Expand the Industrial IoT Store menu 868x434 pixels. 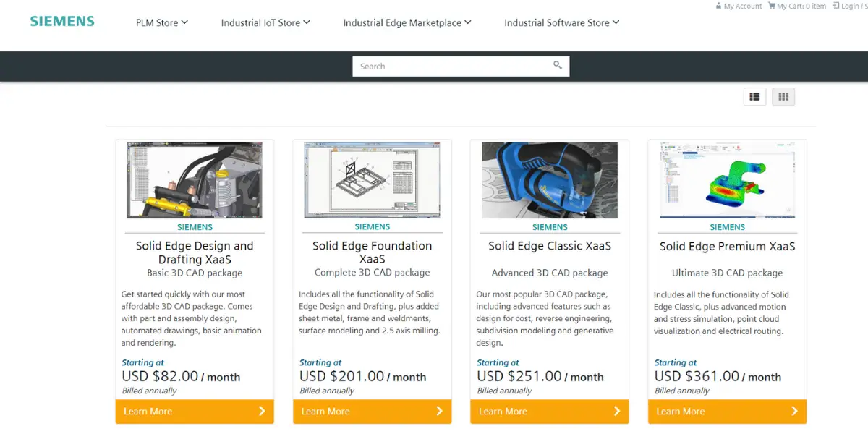coord(265,22)
